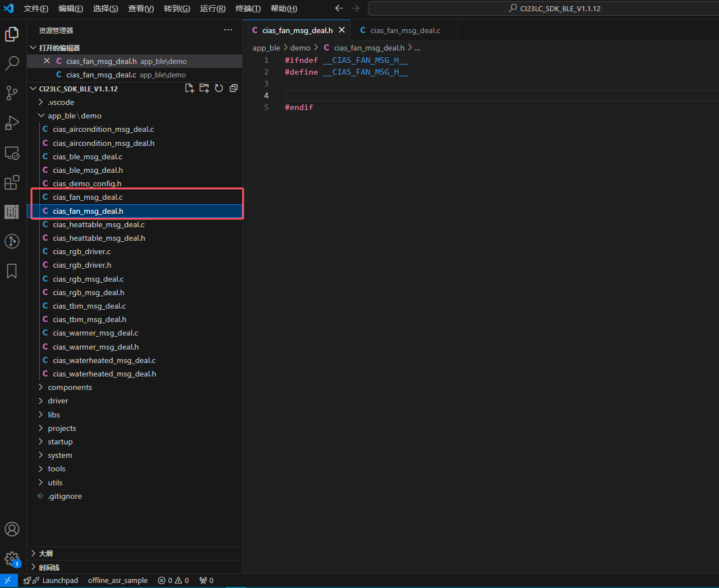Open the Manage gear settings icon

click(x=12, y=559)
